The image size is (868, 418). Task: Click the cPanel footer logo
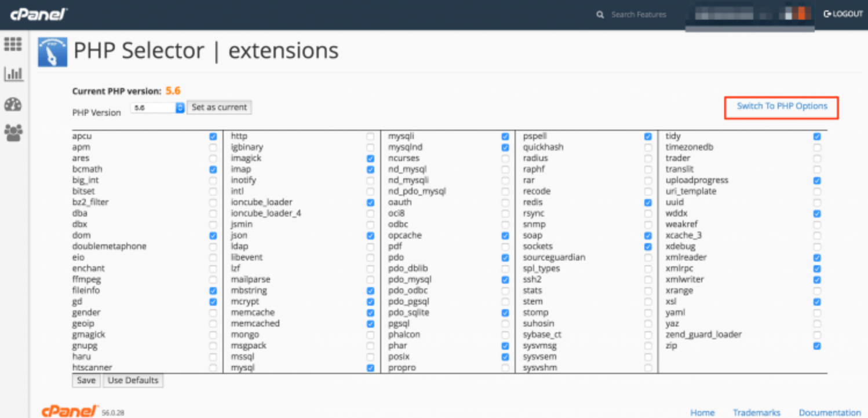(70, 412)
